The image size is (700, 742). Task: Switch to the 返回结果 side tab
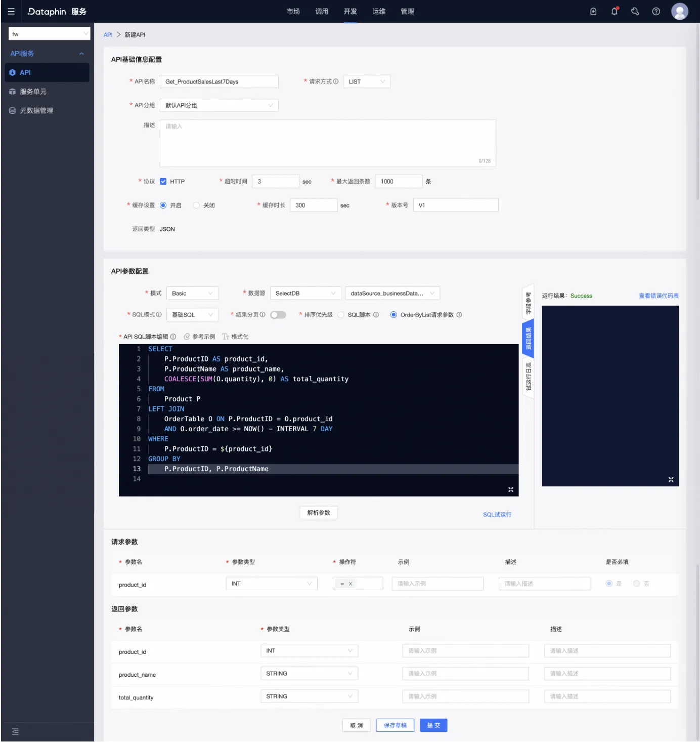[529, 339]
